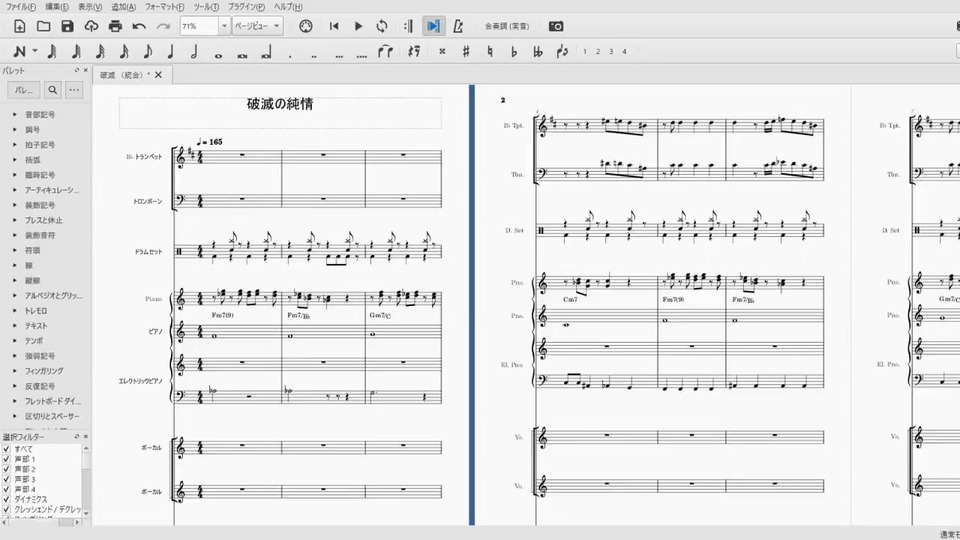Expand the 強弱記号 palette
This screenshot has height=540, width=960.
point(15,356)
